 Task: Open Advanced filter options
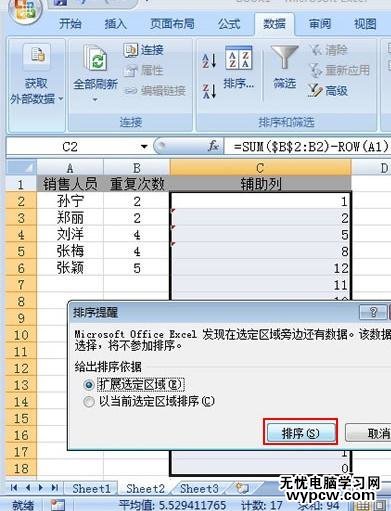(328, 91)
